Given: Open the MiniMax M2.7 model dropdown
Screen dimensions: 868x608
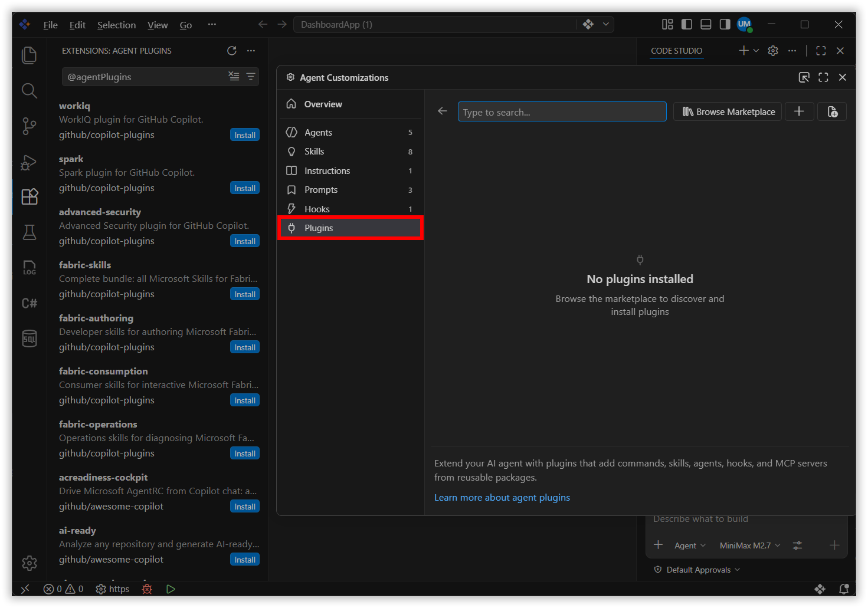Looking at the screenshot, I should [750, 545].
